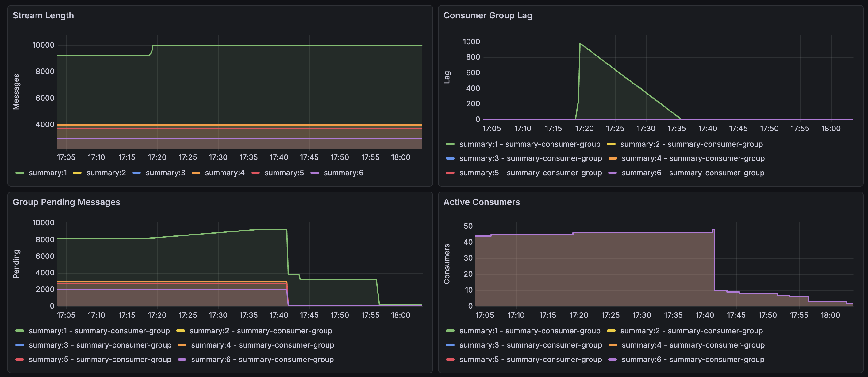Click the Group Pending Messages panel title

pyautogui.click(x=66, y=202)
